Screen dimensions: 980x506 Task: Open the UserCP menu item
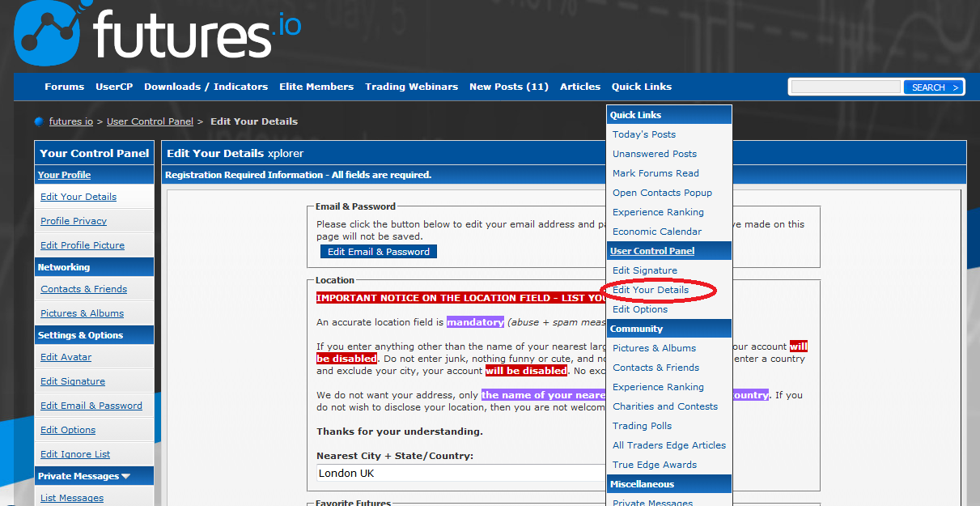point(114,87)
